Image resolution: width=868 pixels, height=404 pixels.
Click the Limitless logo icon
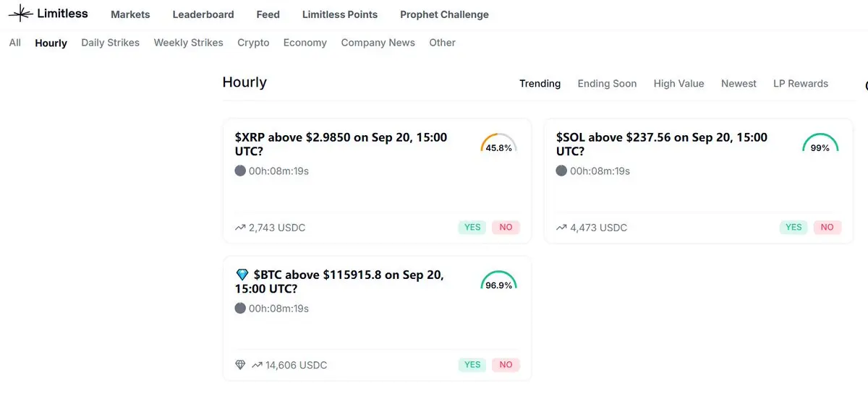(x=20, y=14)
